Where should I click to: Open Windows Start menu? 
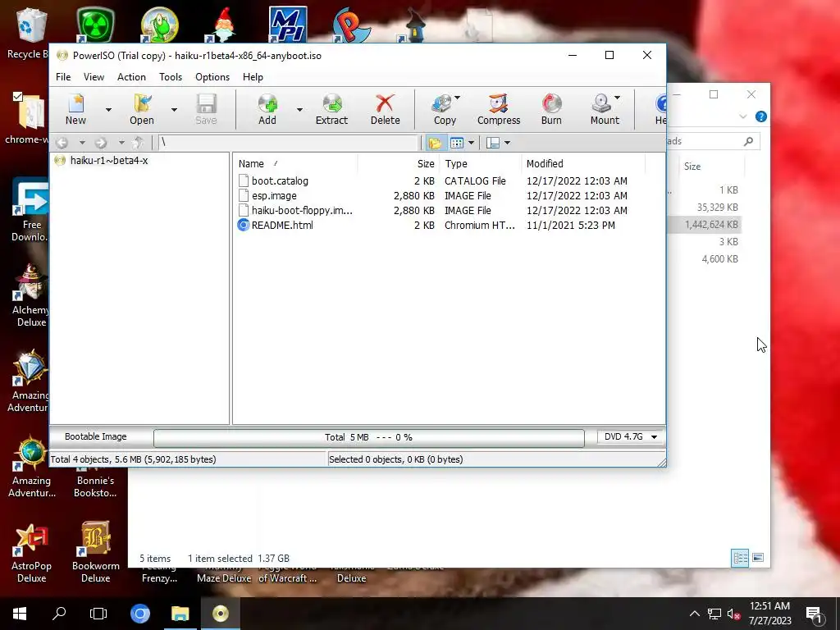tap(20, 614)
